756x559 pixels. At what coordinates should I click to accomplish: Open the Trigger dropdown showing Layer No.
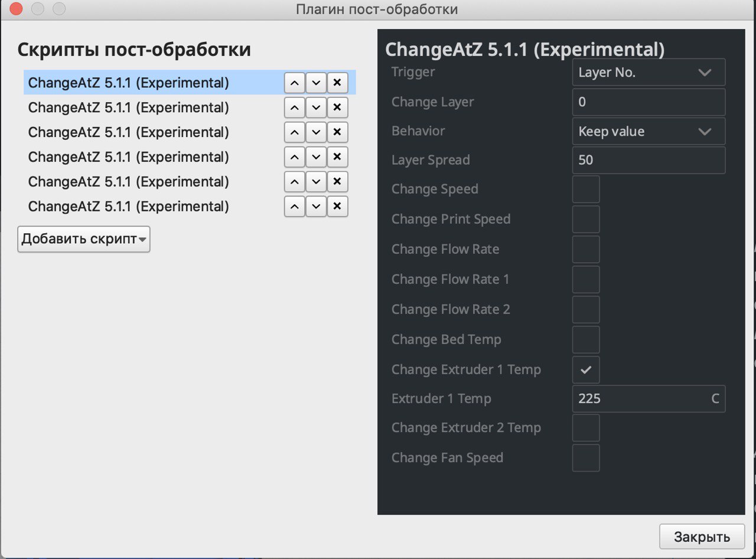(x=649, y=73)
